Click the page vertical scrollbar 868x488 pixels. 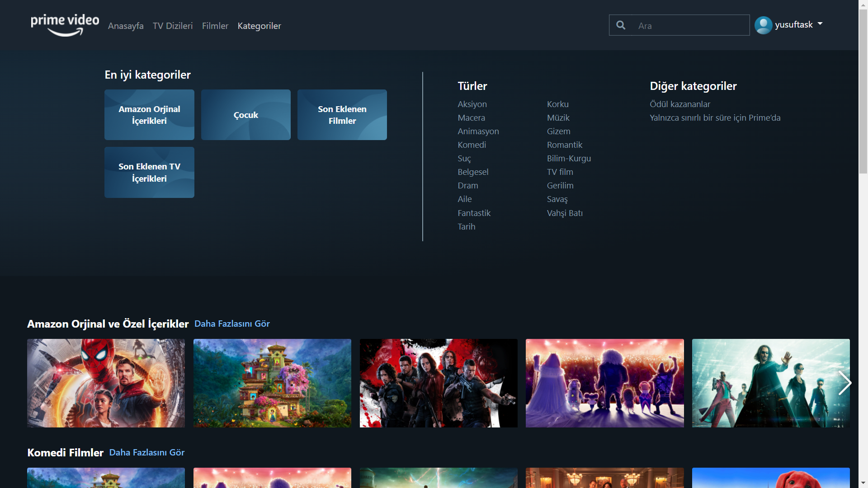click(863, 90)
